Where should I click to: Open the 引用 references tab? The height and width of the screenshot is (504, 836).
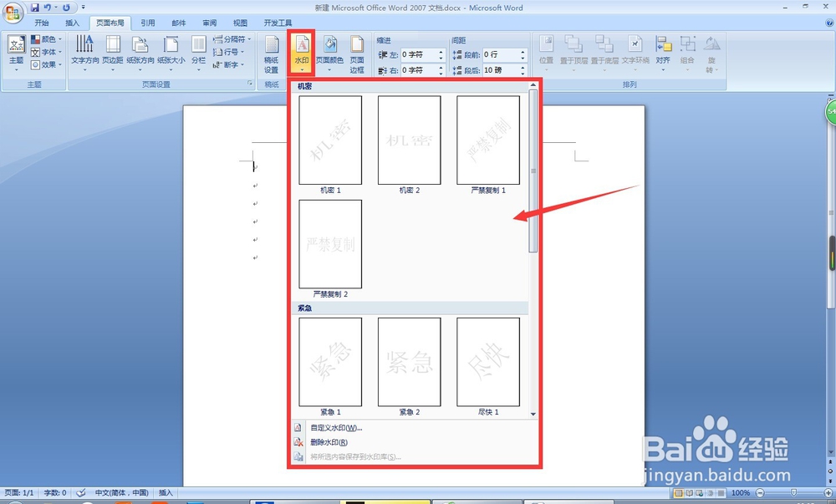click(148, 23)
